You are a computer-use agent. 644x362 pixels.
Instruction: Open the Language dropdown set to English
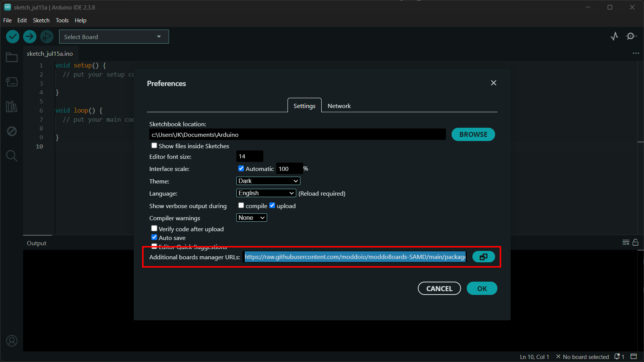click(266, 193)
